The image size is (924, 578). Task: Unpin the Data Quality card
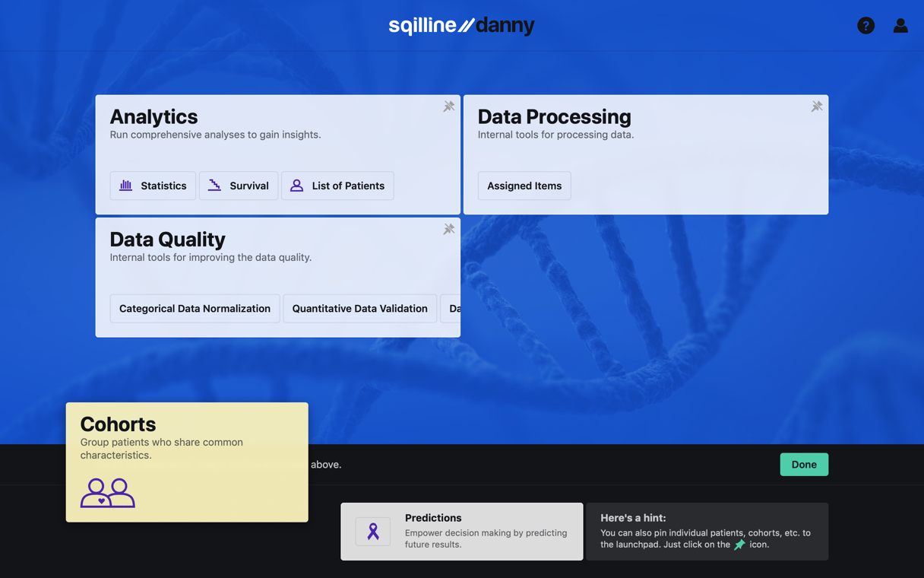click(448, 229)
